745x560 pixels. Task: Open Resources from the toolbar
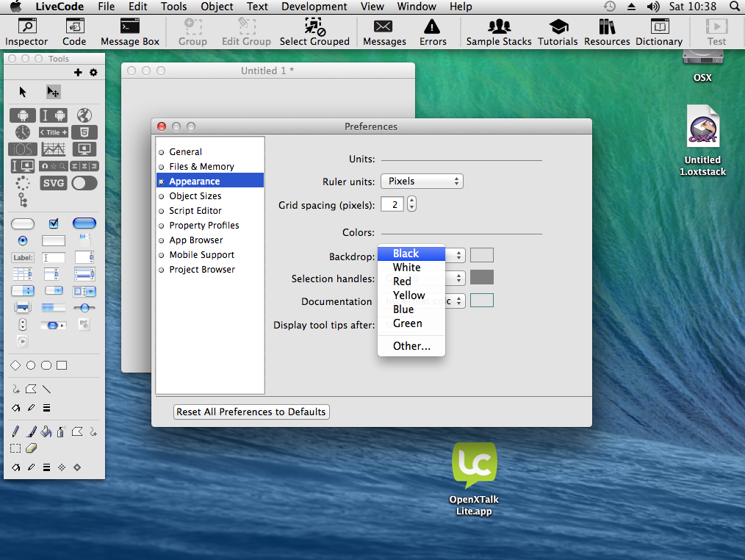click(607, 32)
